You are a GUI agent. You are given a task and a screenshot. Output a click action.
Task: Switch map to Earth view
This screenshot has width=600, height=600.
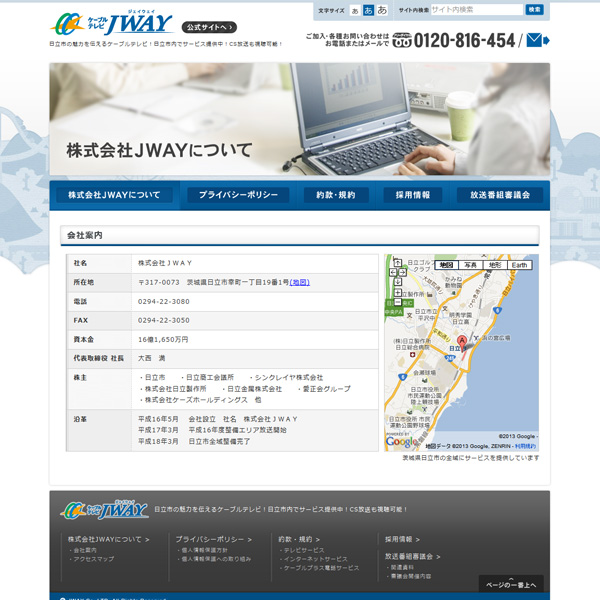coord(520,265)
